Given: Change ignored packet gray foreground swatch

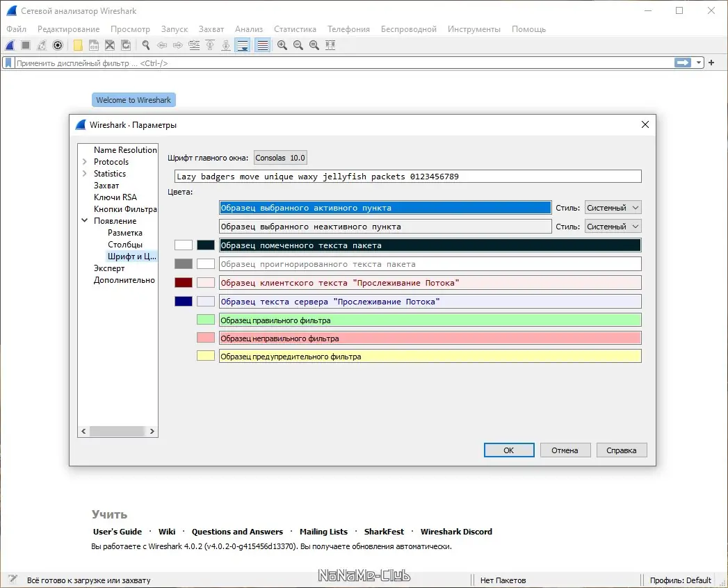Looking at the screenshot, I should (184, 264).
